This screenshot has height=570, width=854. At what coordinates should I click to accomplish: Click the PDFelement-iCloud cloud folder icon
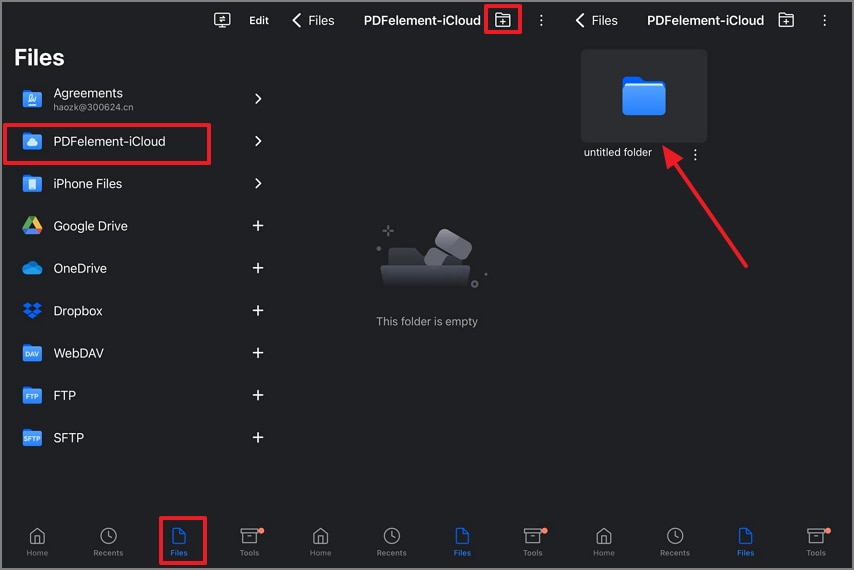point(32,142)
